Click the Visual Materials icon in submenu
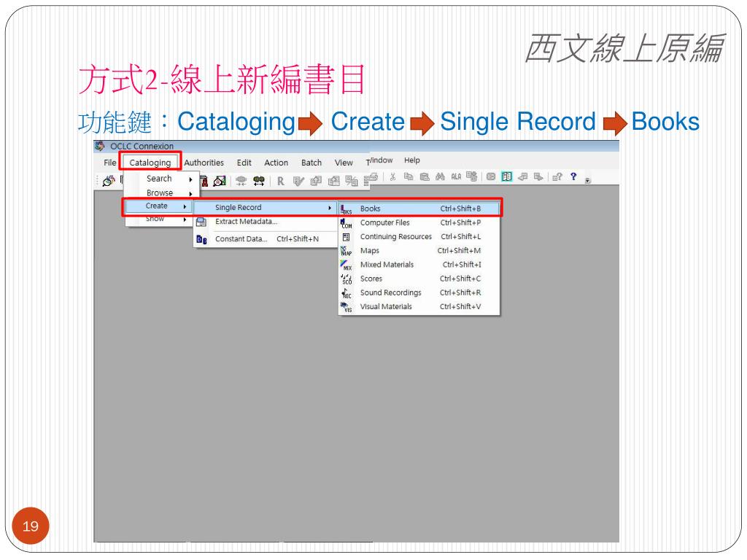This screenshot has height=560, width=747. [x=347, y=307]
